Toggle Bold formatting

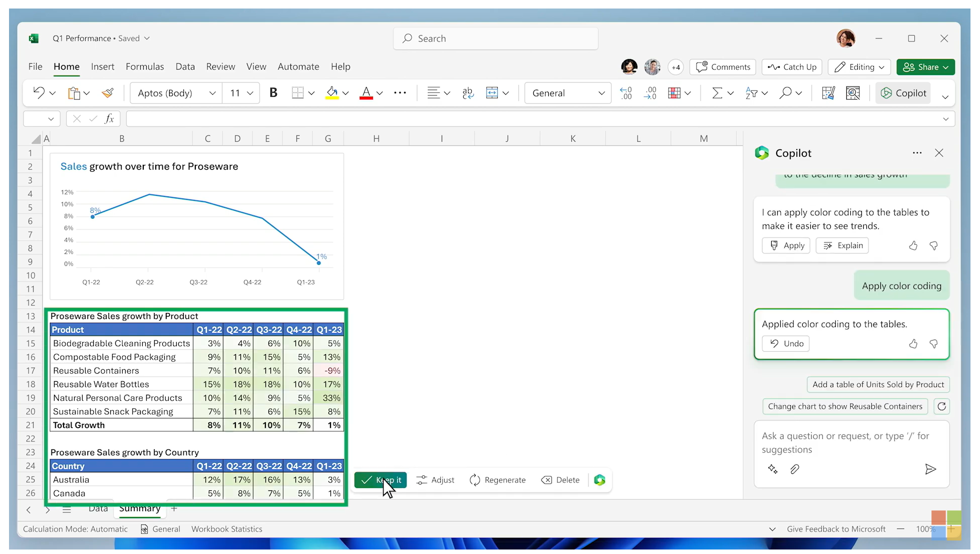pos(273,93)
